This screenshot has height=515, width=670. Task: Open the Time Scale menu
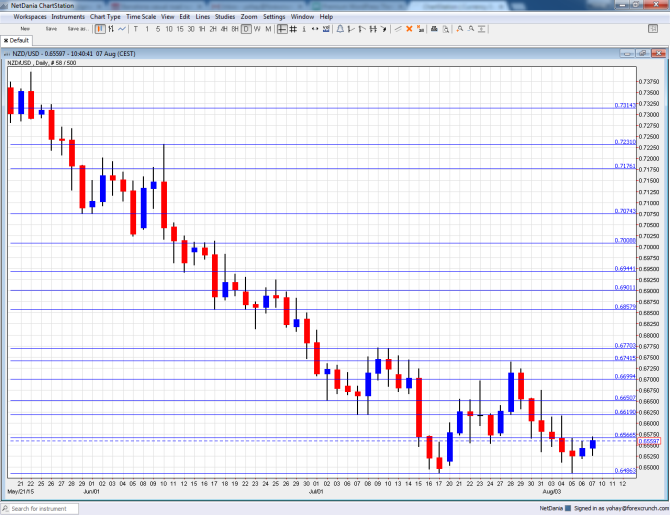(x=141, y=17)
